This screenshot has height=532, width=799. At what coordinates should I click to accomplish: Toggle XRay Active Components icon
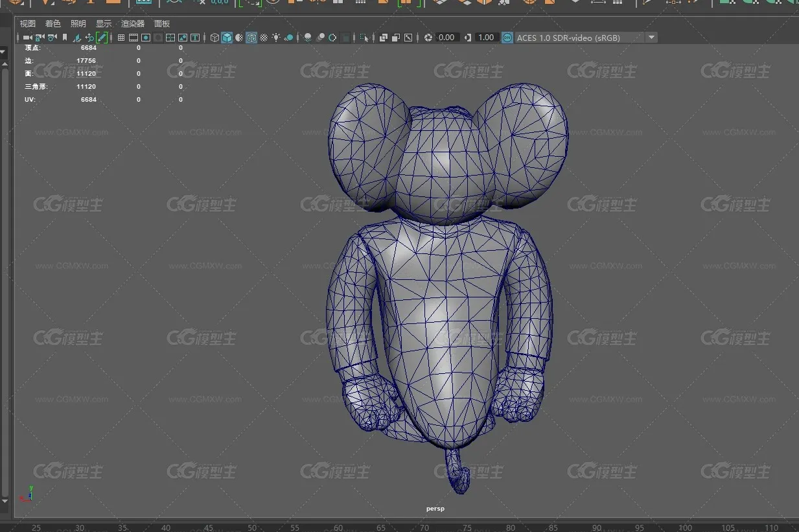(396, 38)
